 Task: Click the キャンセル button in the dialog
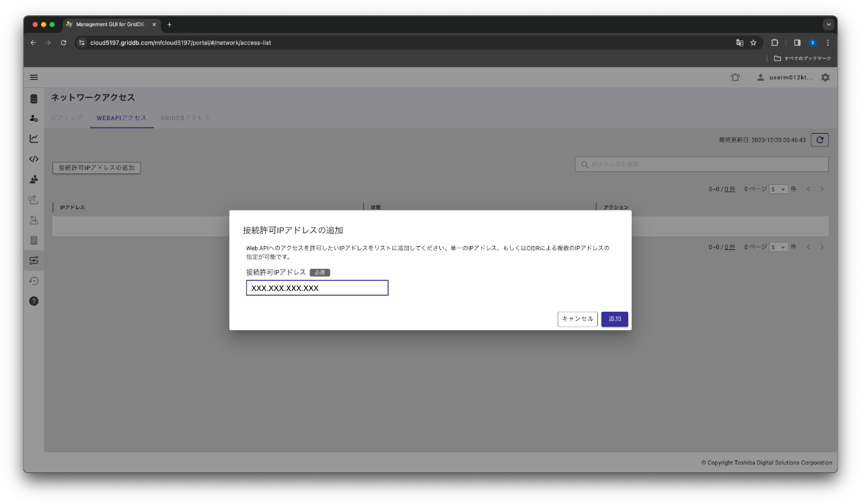tap(578, 319)
